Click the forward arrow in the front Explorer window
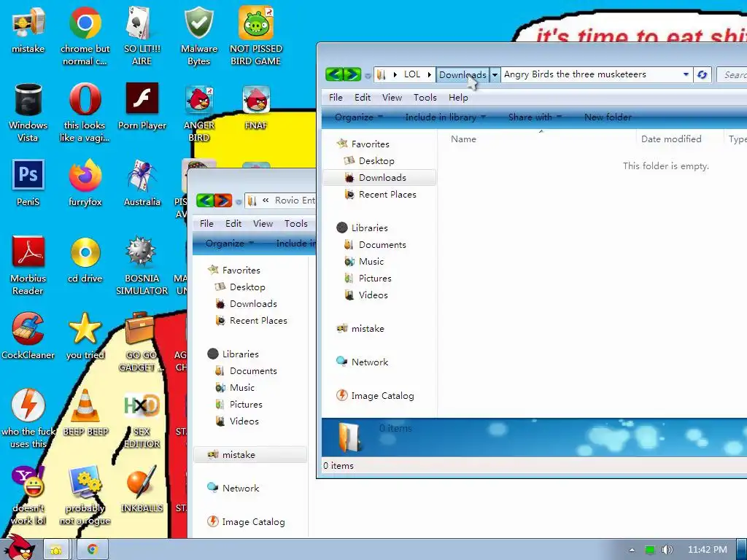 point(352,74)
